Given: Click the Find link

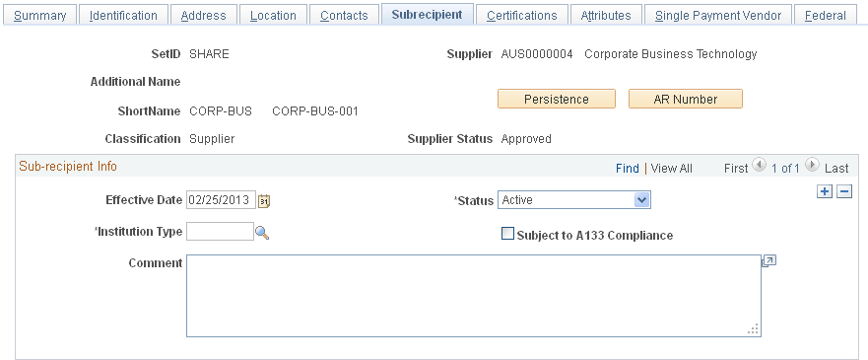Looking at the screenshot, I should point(628,169).
